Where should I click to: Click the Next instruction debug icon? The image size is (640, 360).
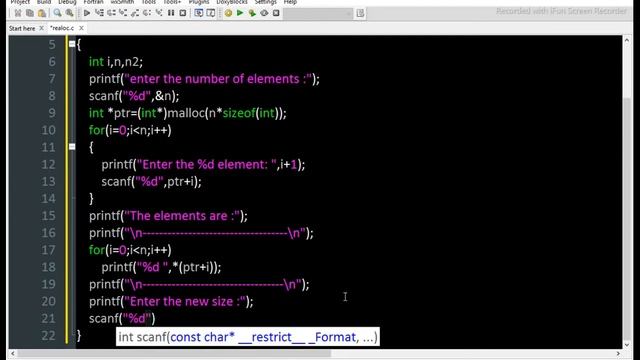click(147, 13)
